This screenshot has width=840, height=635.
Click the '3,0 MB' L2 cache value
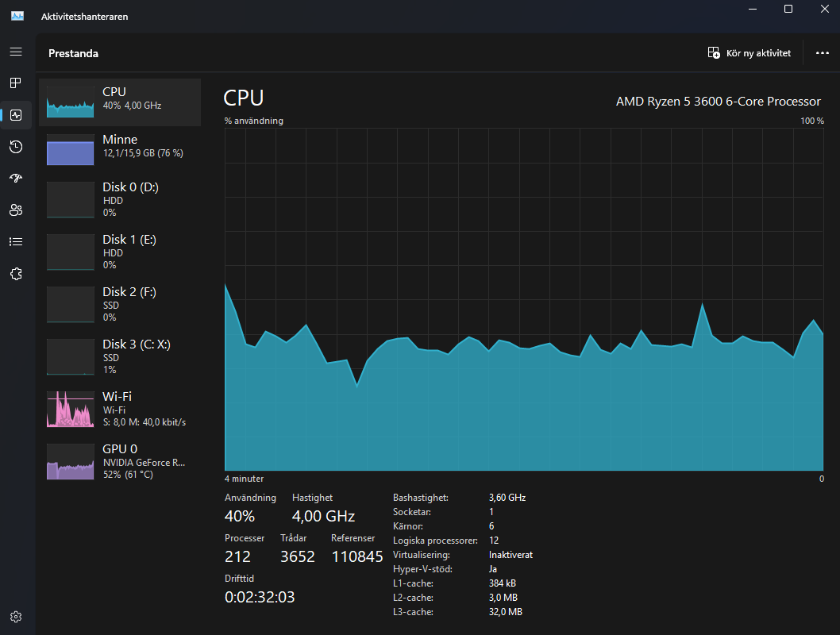(x=503, y=598)
